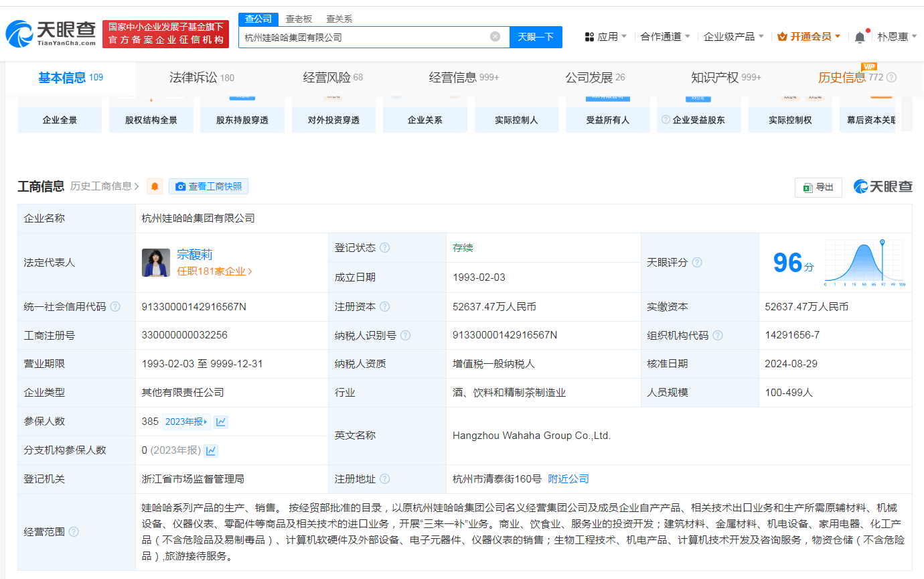Open the 股东持股穿透 card

[242, 115]
